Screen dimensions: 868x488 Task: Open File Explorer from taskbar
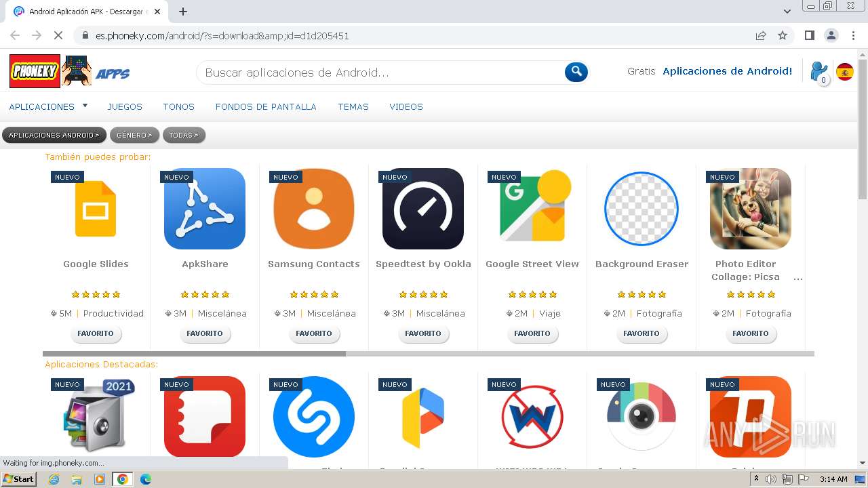77,479
